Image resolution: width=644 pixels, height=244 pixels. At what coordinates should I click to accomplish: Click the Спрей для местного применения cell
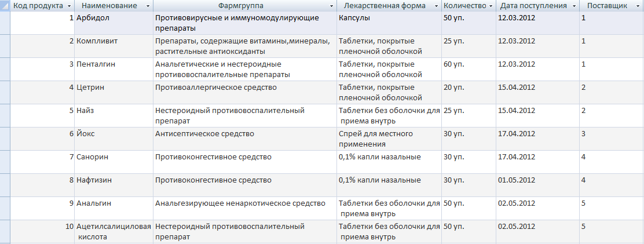pos(389,139)
